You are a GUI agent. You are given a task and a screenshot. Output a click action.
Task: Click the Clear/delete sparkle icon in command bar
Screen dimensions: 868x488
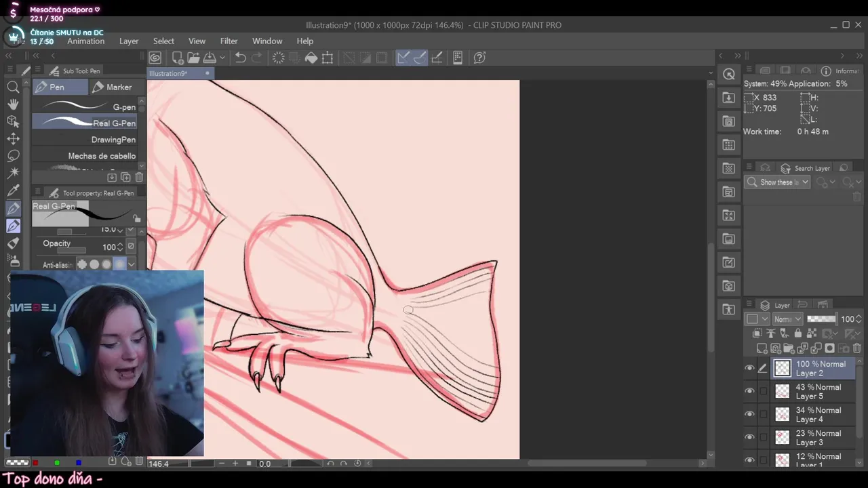point(279,58)
